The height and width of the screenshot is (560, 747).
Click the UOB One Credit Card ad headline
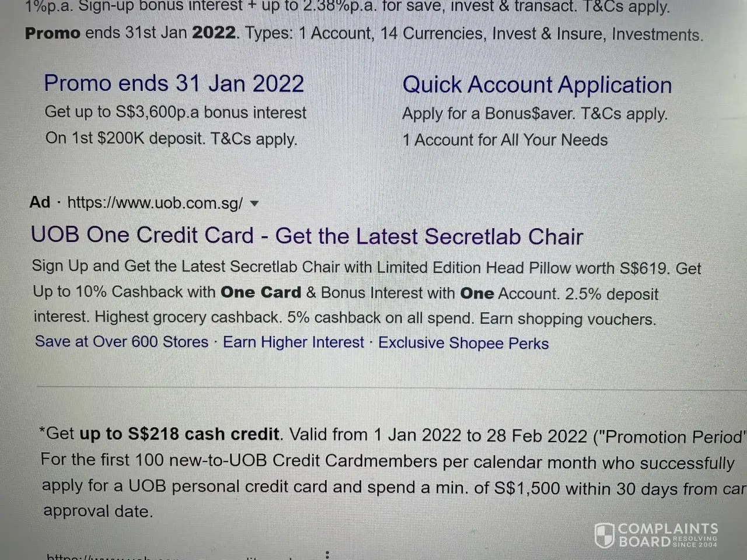point(307,236)
